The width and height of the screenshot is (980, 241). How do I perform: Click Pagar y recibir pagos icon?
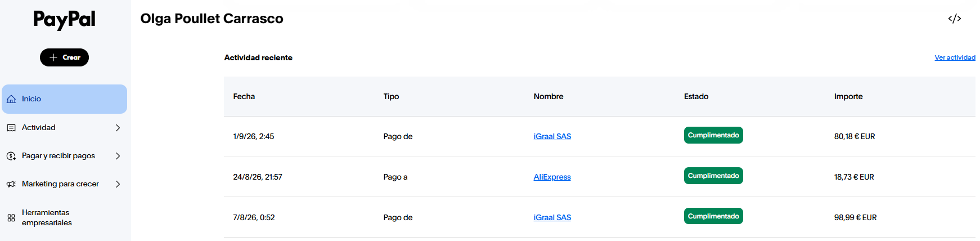coord(11,156)
